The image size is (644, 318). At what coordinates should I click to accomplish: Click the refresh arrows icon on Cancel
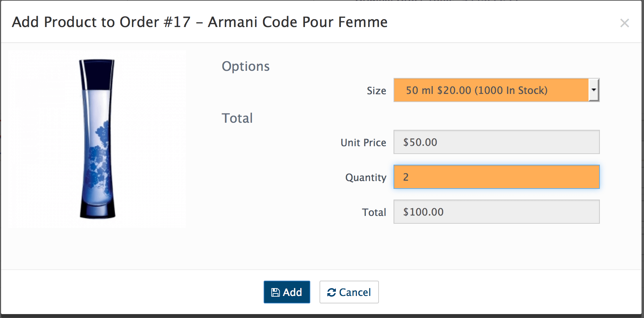[x=332, y=292]
